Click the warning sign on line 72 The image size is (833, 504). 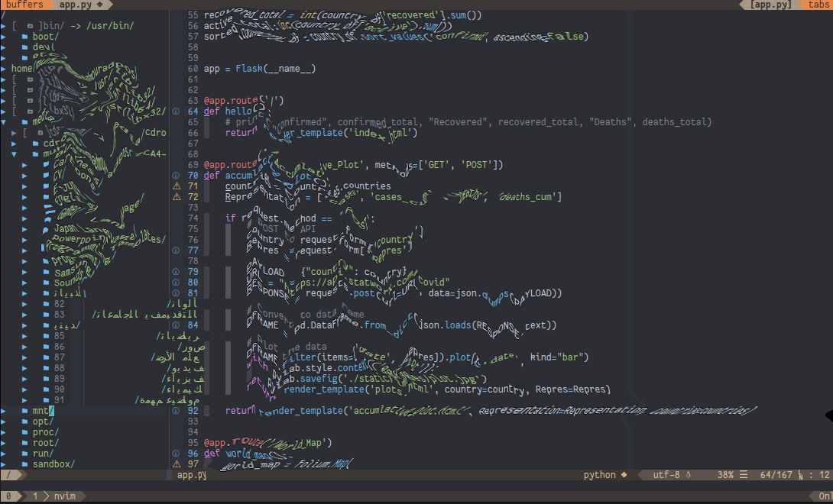tap(177, 196)
